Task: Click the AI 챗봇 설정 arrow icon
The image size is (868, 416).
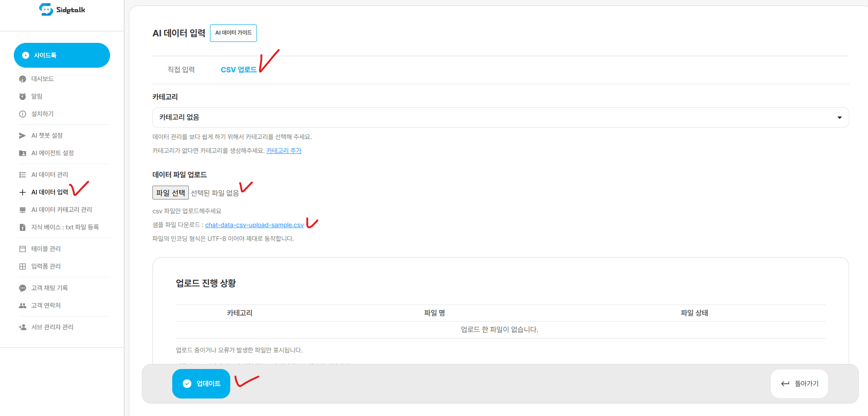Action: point(23,135)
